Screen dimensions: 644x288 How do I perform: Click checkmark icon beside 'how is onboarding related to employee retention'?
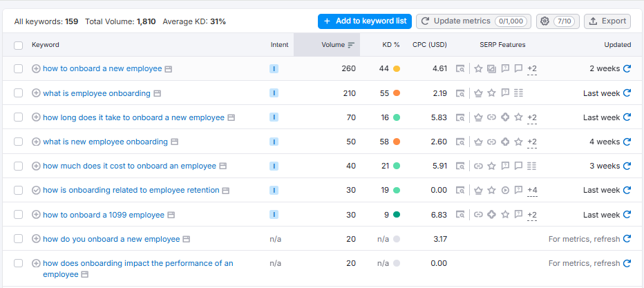pyautogui.click(x=36, y=191)
